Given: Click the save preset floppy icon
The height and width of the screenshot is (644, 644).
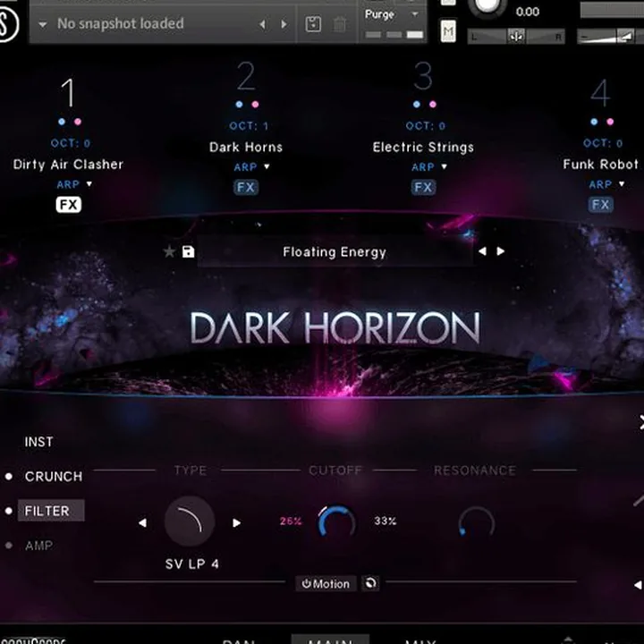Looking at the screenshot, I should click(x=188, y=251).
